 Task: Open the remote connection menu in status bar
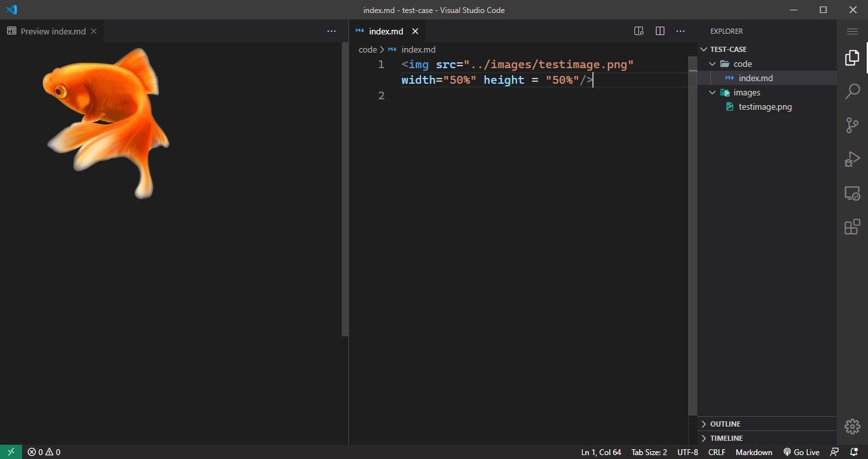pyautogui.click(x=10, y=451)
